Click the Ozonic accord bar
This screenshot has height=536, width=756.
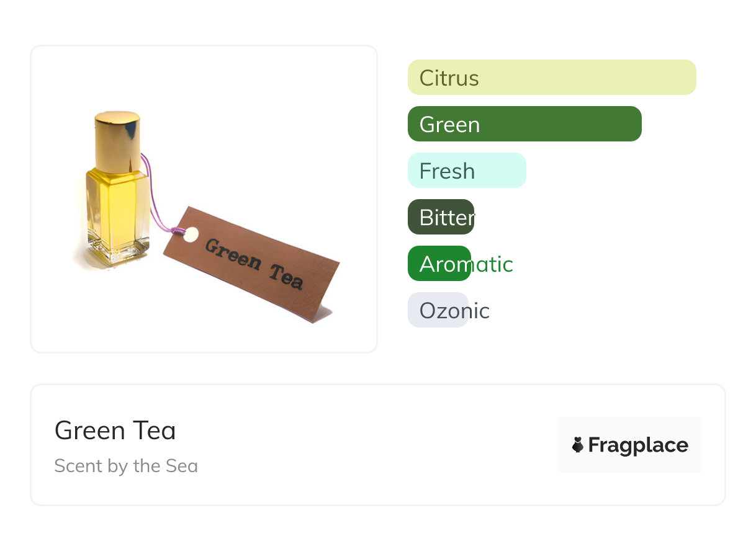click(438, 310)
